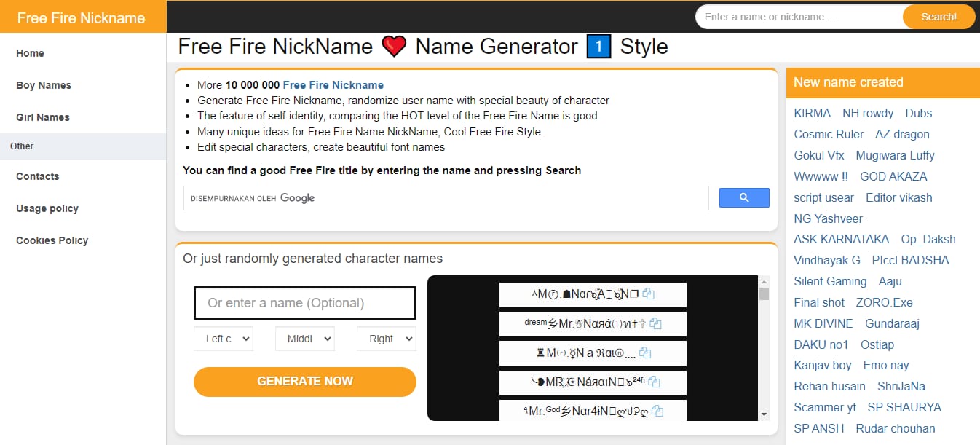Screen dimensions: 980x445
Task: Open the PIccI BADSHA name link
Action: [911, 261]
